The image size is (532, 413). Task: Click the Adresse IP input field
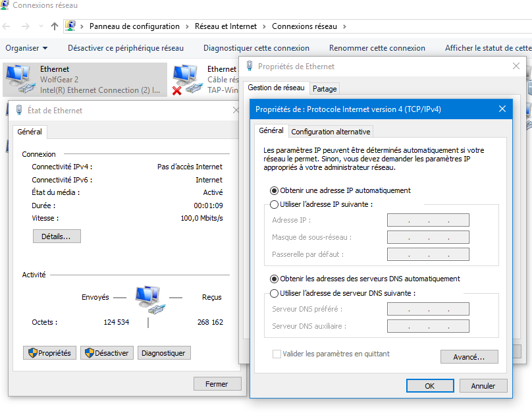(x=428, y=220)
